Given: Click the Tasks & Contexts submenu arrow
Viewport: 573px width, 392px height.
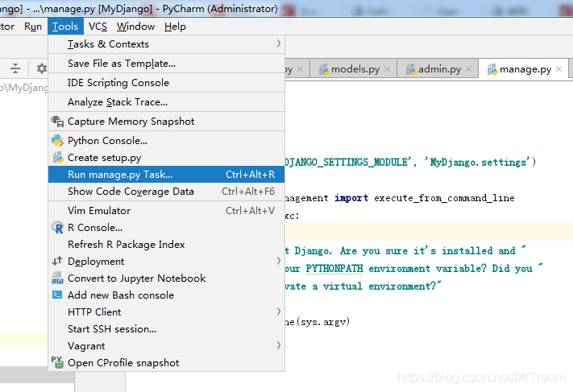Looking at the screenshot, I should [279, 43].
